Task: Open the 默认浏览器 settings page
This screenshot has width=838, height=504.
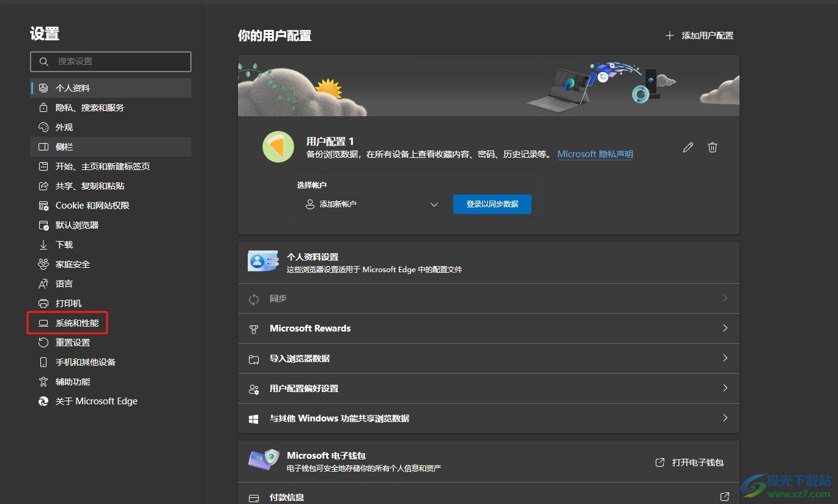Action: coord(111,225)
